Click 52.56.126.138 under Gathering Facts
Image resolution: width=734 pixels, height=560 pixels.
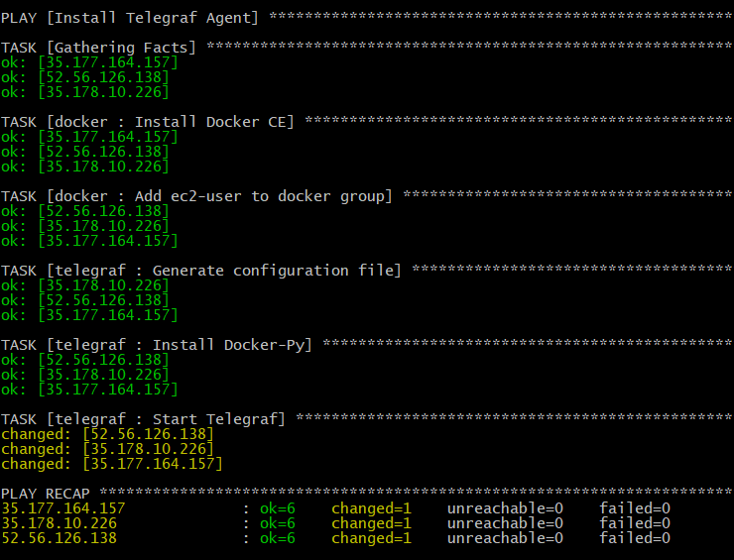[x=84, y=77]
